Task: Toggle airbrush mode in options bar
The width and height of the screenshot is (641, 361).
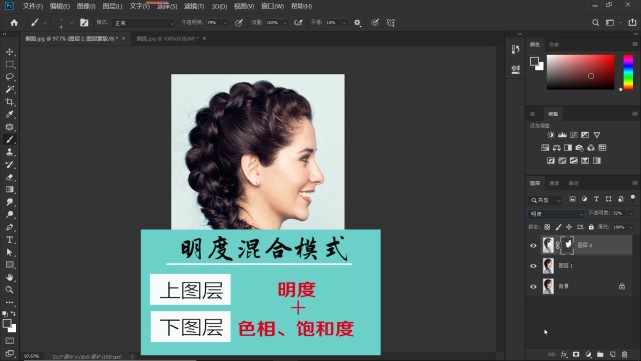Action: [298, 23]
